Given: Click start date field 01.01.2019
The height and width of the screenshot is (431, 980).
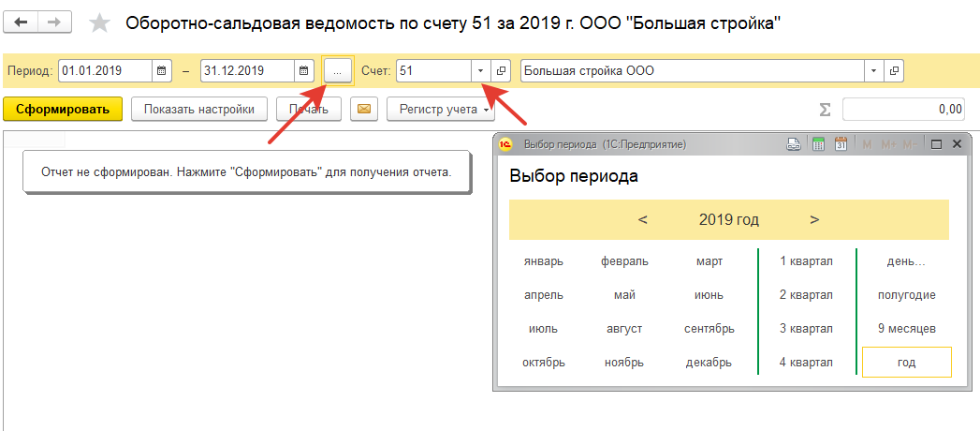Looking at the screenshot, I should point(105,70).
